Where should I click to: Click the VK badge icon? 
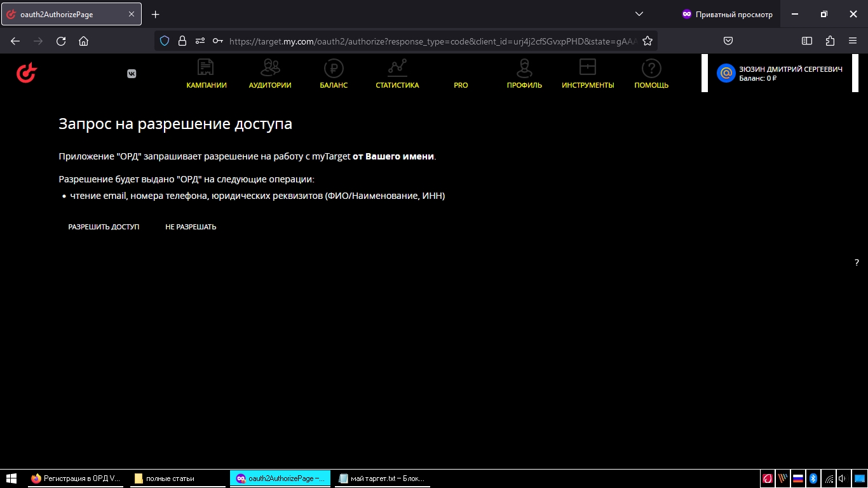pyautogui.click(x=132, y=74)
